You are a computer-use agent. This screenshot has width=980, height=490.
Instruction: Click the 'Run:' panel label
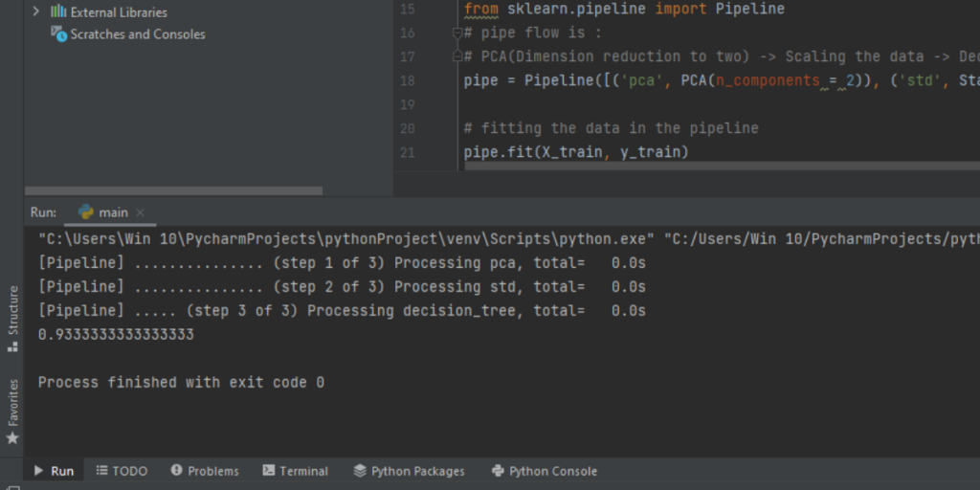tap(43, 212)
